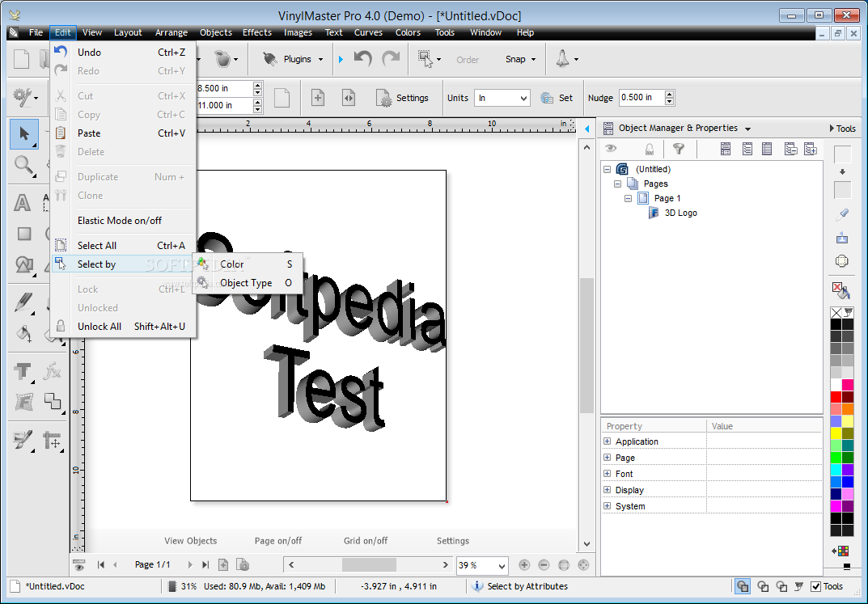Pick the red color swatch
This screenshot has width=868, height=604.
(x=836, y=397)
